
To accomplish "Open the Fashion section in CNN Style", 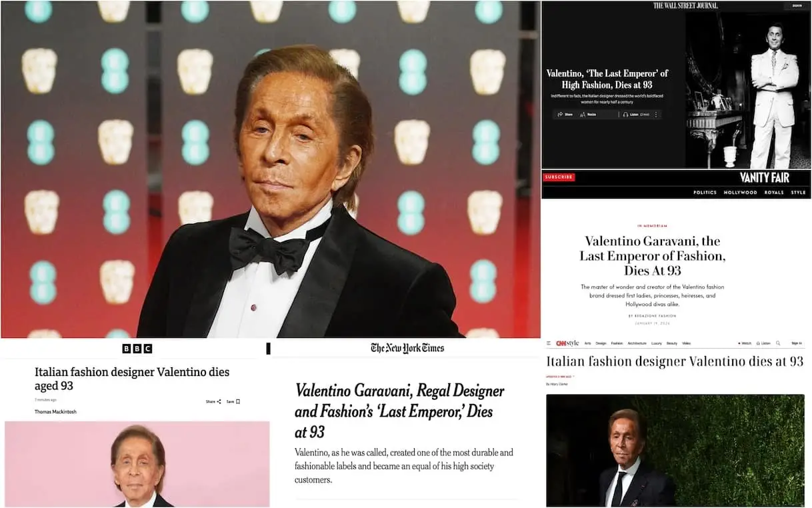I will click(x=617, y=343).
